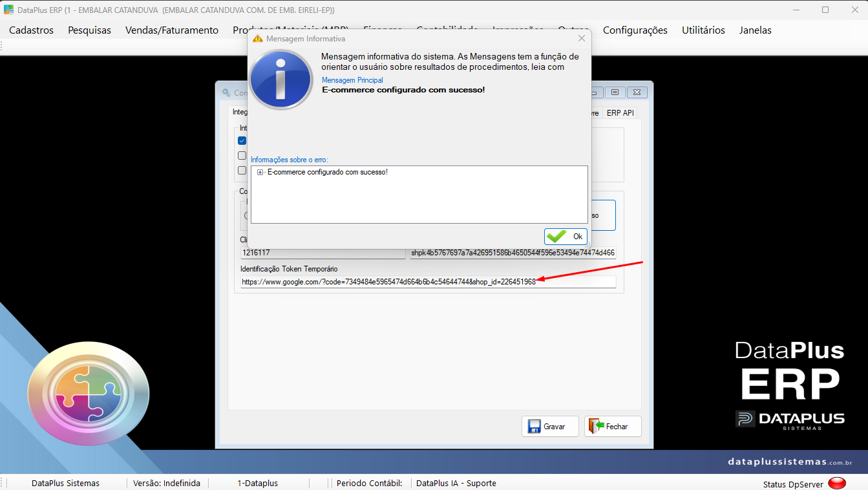Click the warning icon in Mensagem Informativa title
This screenshot has height=490, width=868.
tap(257, 39)
